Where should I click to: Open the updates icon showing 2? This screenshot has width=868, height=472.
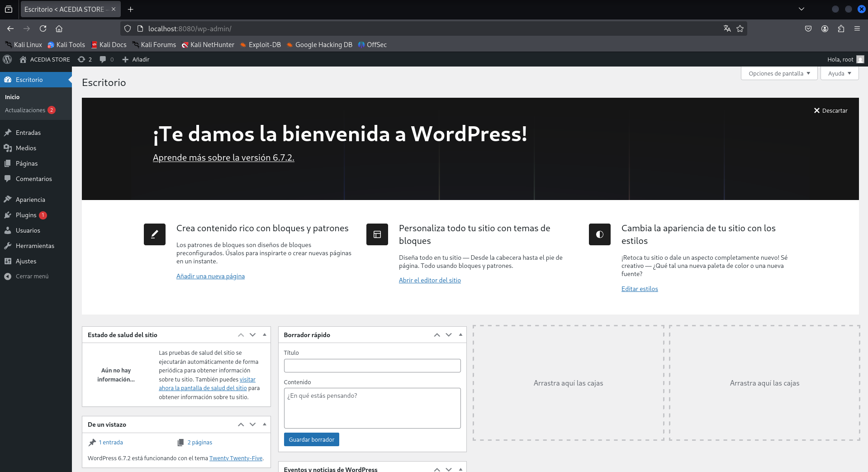pos(85,59)
